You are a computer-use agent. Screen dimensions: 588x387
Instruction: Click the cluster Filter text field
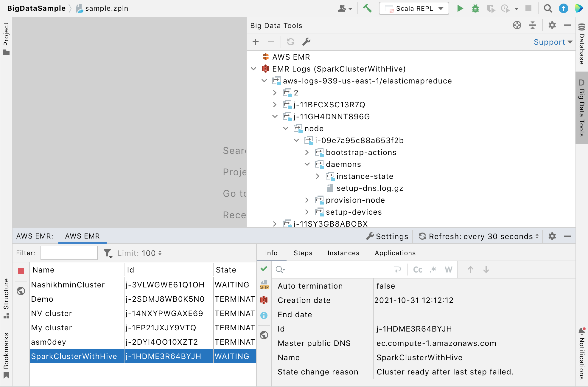(69, 253)
